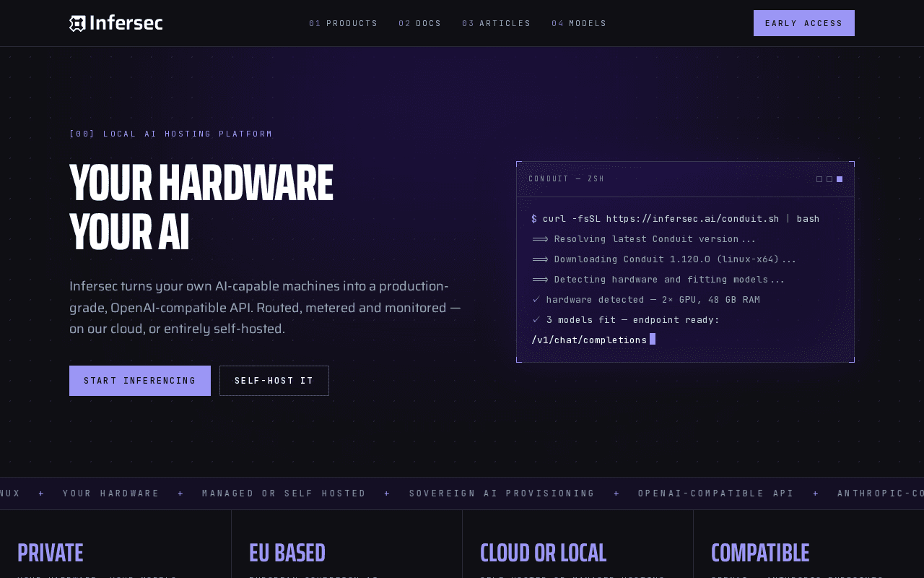Click 'SOVEREIGN AI PROVISIONING' in the ticker
Image resolution: width=924 pixels, height=578 pixels.
502,493
